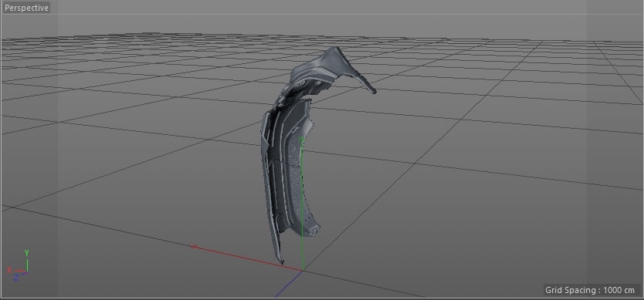Click the axis origin where the handles meet
This screenshot has height=300, width=644.
[x=303, y=270]
